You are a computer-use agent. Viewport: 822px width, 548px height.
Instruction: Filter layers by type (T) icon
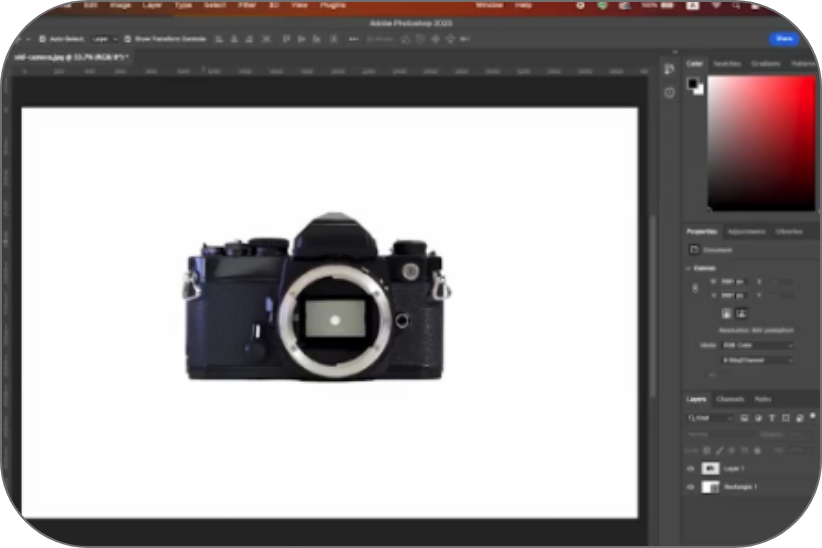pyautogui.click(x=772, y=417)
